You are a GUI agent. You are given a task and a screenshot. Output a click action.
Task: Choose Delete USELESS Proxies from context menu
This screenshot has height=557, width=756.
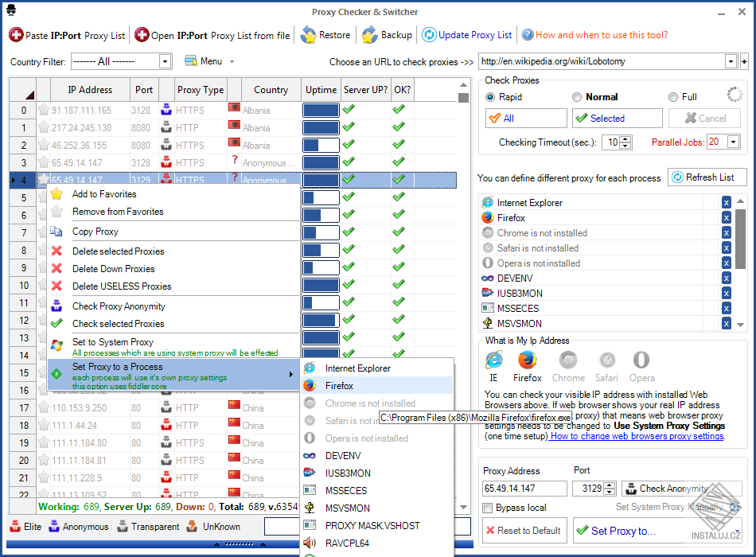[122, 286]
